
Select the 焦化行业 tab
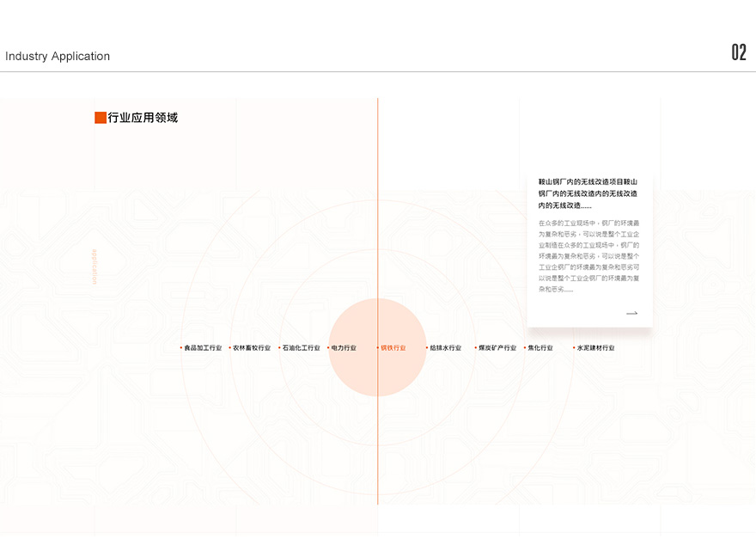click(540, 348)
